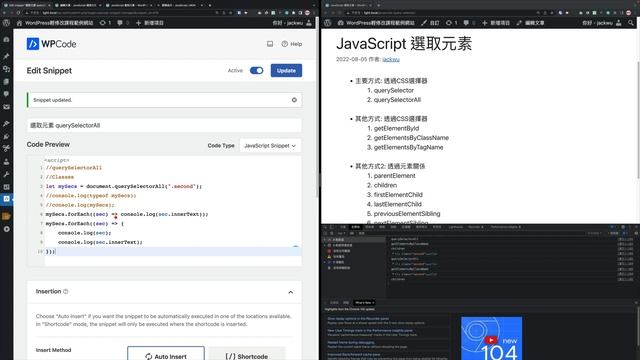Click code line 'let mySecs = document.querySelectorAll'
Image resolution: width=640 pixels, height=360 pixels.
click(x=124, y=186)
